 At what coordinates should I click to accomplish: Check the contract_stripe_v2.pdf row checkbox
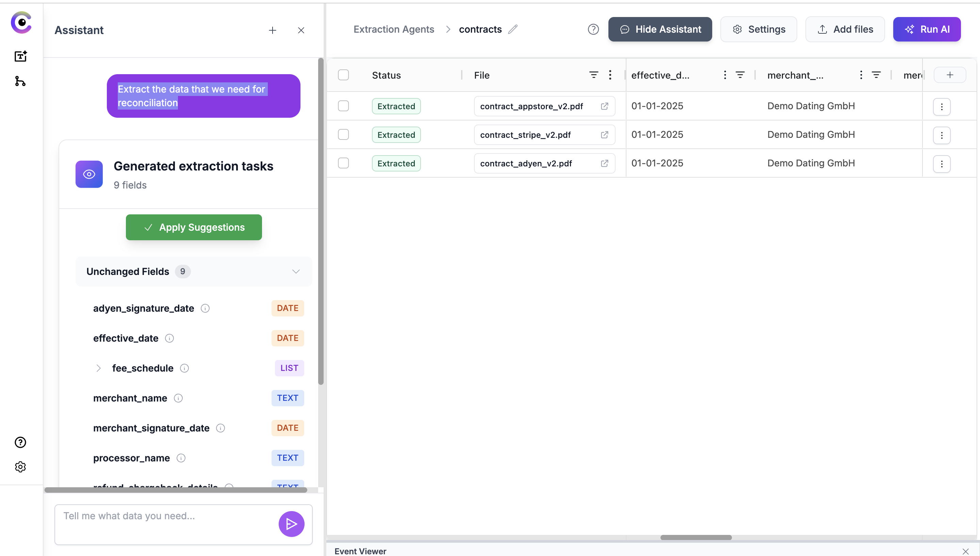click(343, 134)
